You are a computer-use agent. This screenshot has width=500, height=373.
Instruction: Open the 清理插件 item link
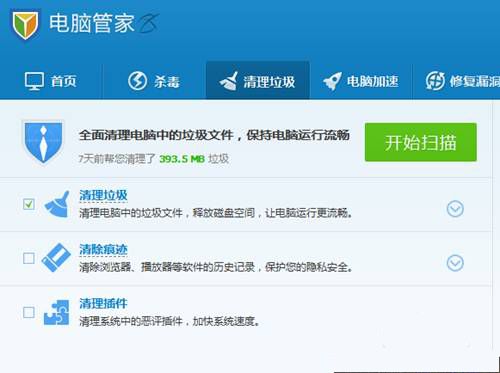[x=103, y=303]
